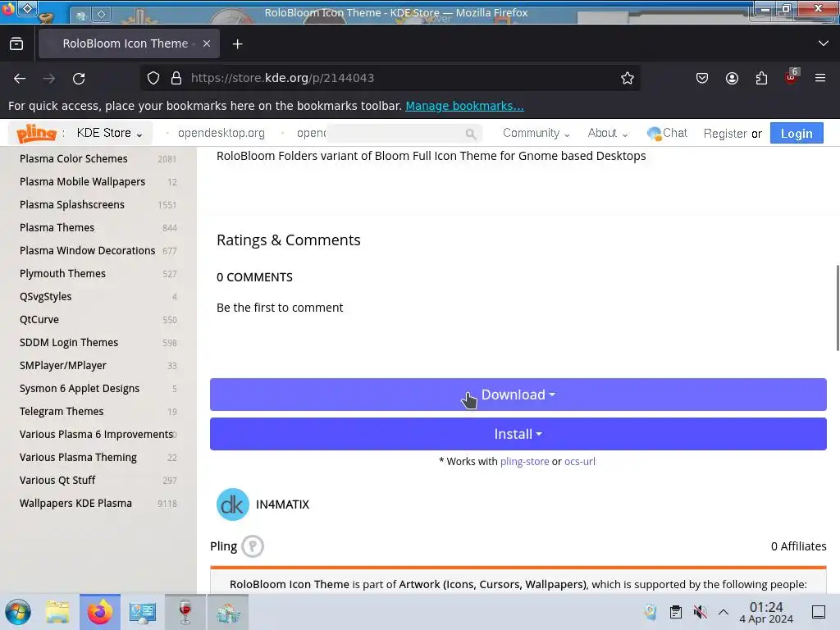Open the Extensions puzzle icon
The width and height of the screenshot is (840, 630).
(x=761, y=78)
